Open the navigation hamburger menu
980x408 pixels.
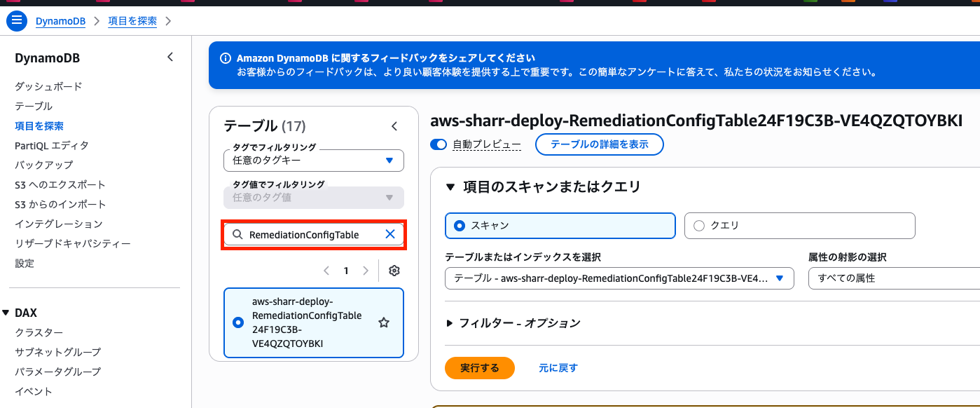[x=17, y=20]
